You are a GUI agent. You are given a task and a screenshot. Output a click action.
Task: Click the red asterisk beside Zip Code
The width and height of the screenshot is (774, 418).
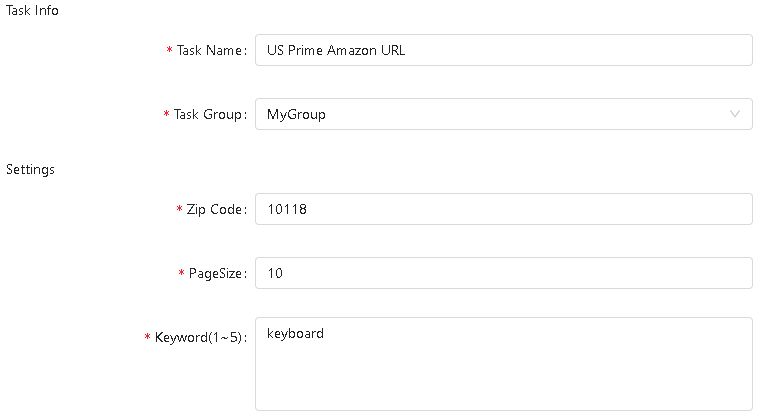pyautogui.click(x=179, y=210)
